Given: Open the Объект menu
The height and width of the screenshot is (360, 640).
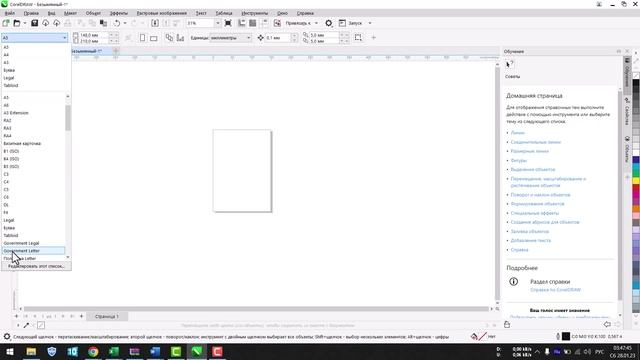Looking at the screenshot, I should pyautogui.click(x=93, y=13).
